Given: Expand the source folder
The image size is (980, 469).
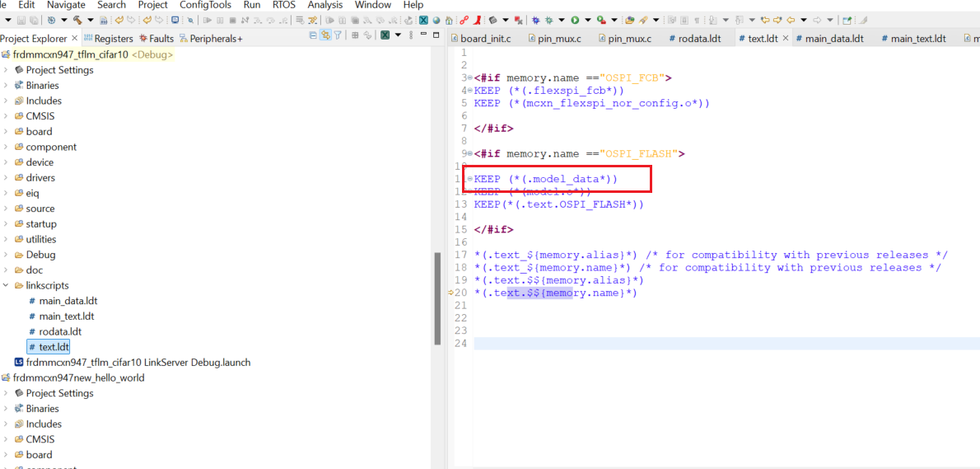Looking at the screenshot, I should 6,209.
